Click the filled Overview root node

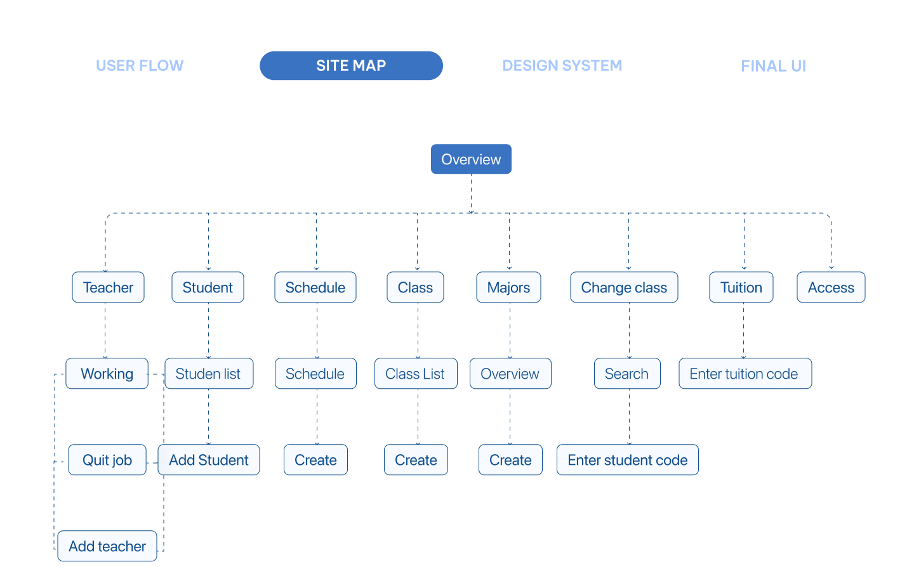471,159
